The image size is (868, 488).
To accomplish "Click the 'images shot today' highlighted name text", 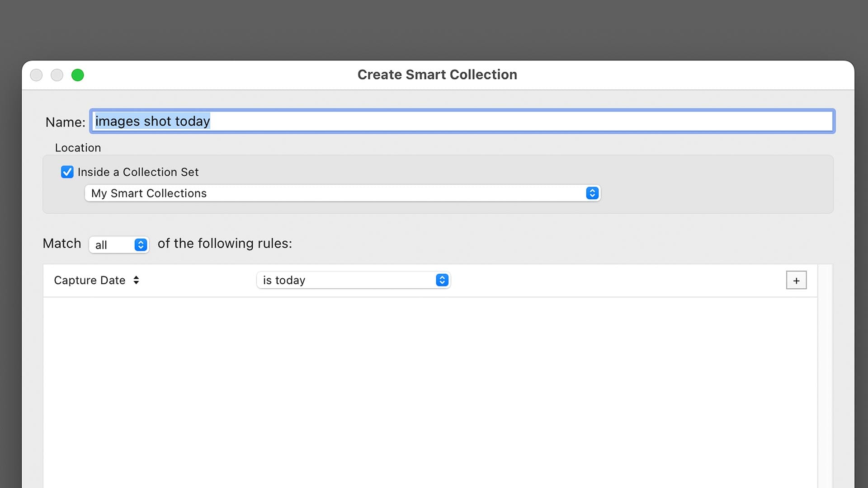I will click(152, 122).
